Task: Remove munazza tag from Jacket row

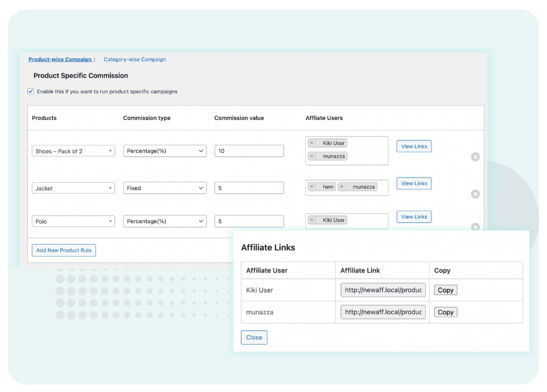Action: (x=342, y=186)
